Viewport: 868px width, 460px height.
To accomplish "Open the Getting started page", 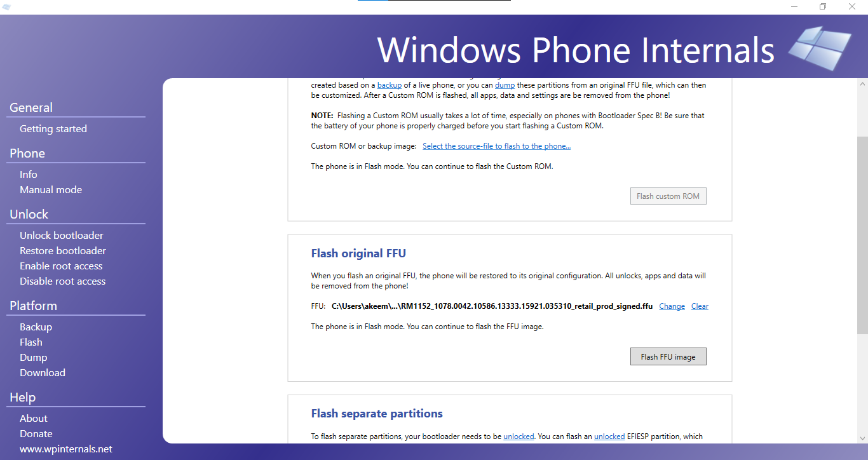I will pos(53,128).
